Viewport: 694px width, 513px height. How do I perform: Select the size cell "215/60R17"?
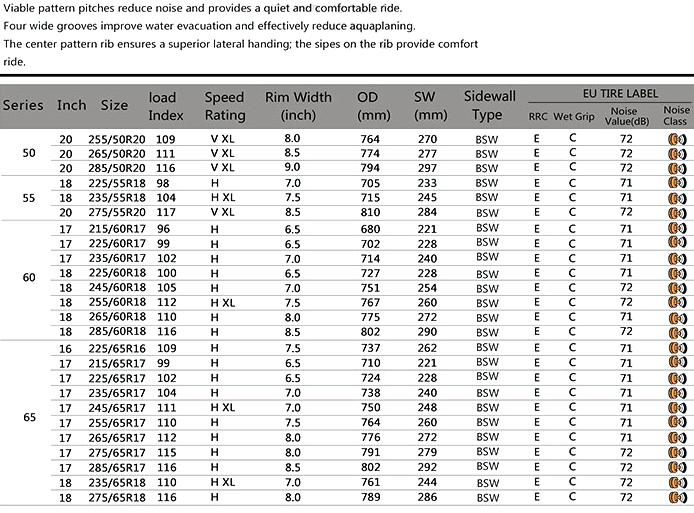(x=117, y=229)
